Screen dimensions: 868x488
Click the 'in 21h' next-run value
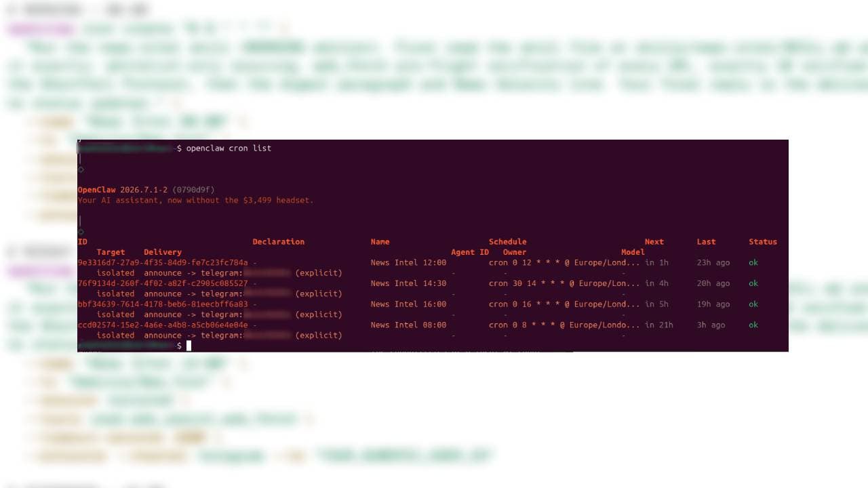659,325
